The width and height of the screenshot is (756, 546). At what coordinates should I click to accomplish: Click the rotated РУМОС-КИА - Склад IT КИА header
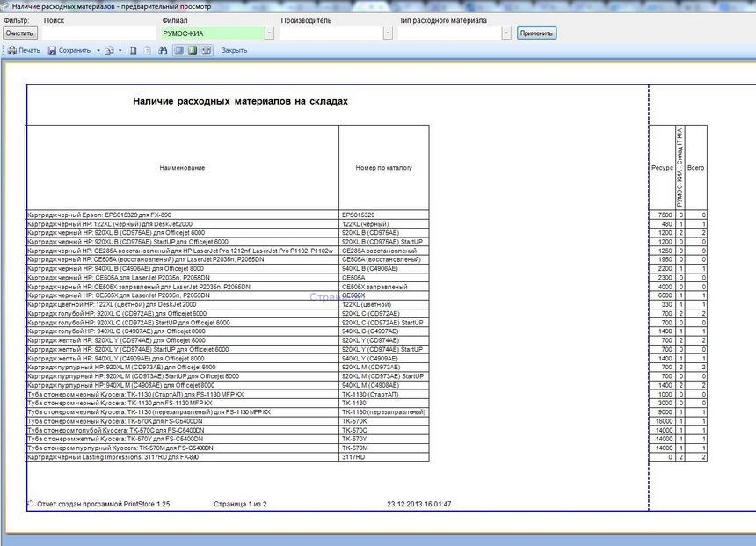(680, 168)
